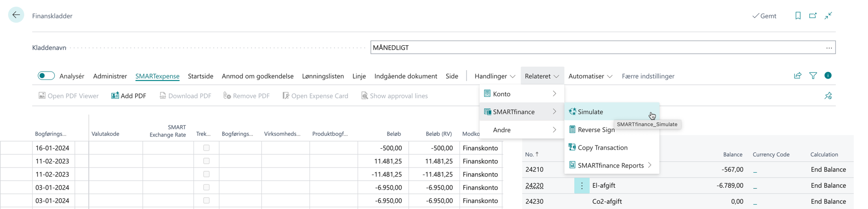The width and height of the screenshot is (868, 209).
Task: Expand the Handlinger dropdown
Action: pos(495,76)
